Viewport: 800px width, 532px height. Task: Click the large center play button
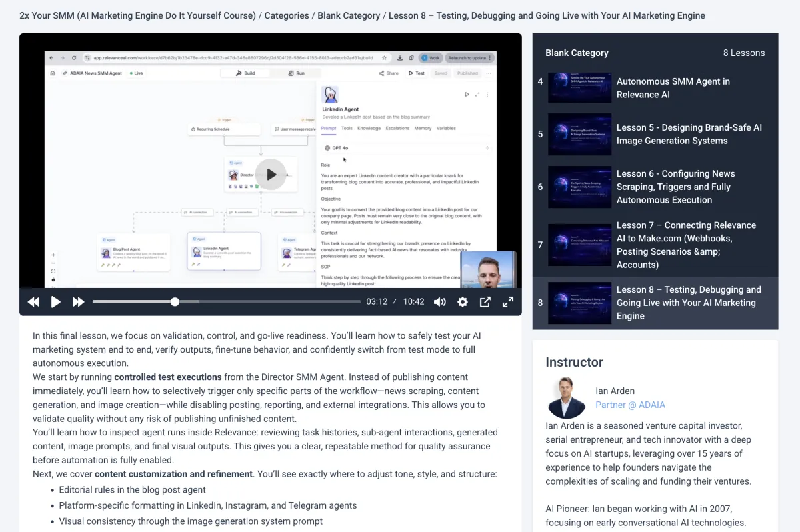point(271,175)
